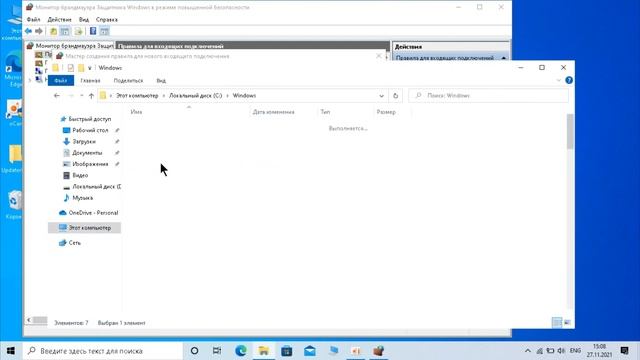Click the sidebar horizontal scrollbar thumb
This screenshot has height=360, width=640.
[40, 320]
